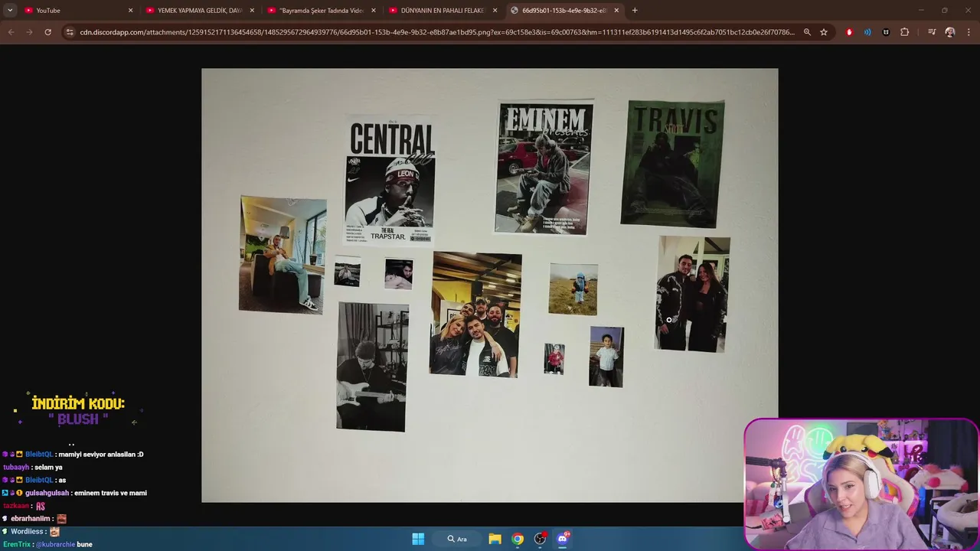Click tazkaan's username in chat
The image size is (980, 551).
tap(16, 506)
